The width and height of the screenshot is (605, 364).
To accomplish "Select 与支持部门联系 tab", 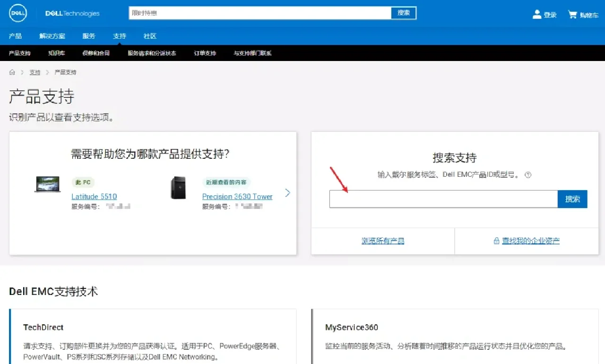I will [x=252, y=53].
